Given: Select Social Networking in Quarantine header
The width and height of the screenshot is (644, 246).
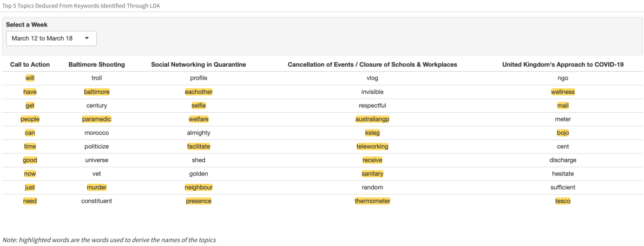Looking at the screenshot, I should click(x=199, y=64).
